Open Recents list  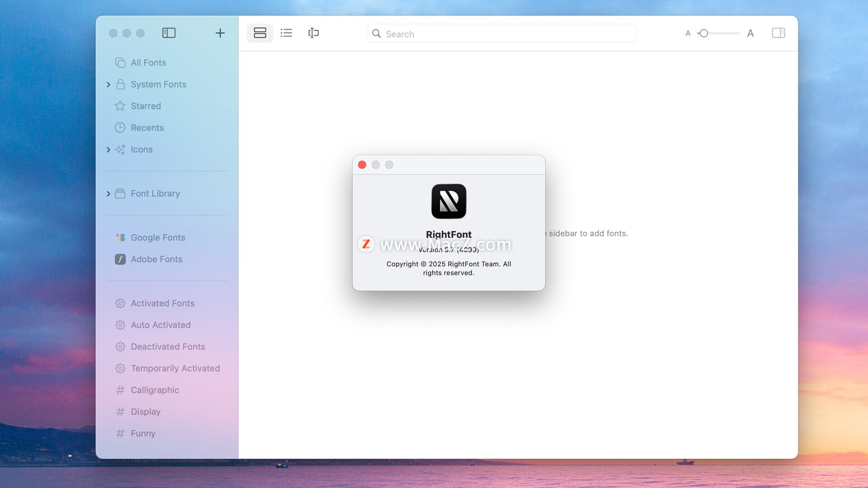coord(147,128)
